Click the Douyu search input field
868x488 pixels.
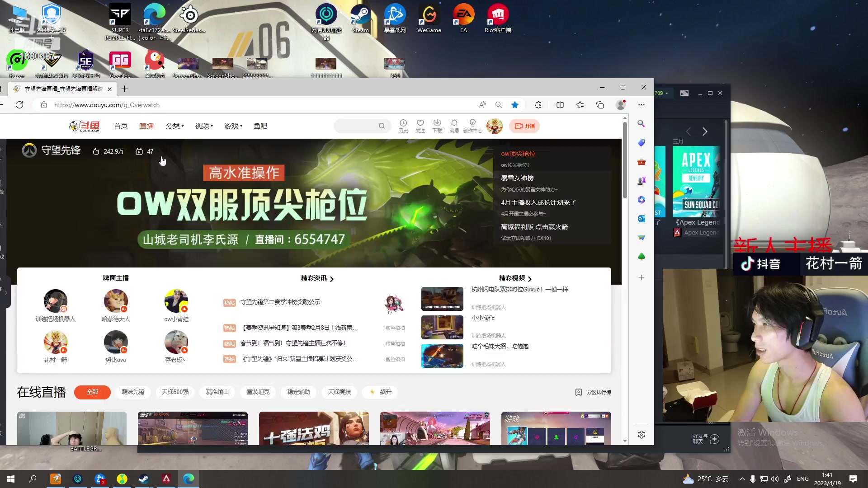(x=356, y=126)
